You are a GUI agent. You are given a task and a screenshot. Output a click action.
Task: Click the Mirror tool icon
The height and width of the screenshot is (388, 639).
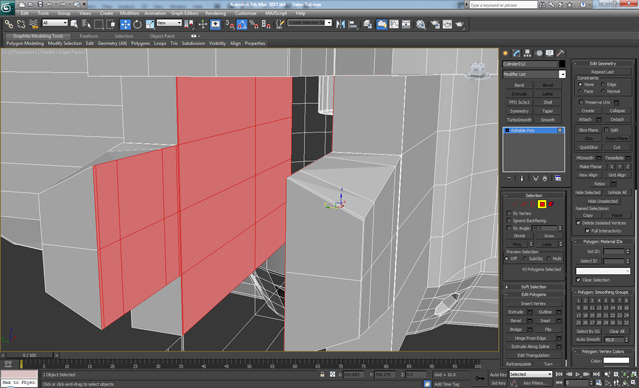click(341, 24)
